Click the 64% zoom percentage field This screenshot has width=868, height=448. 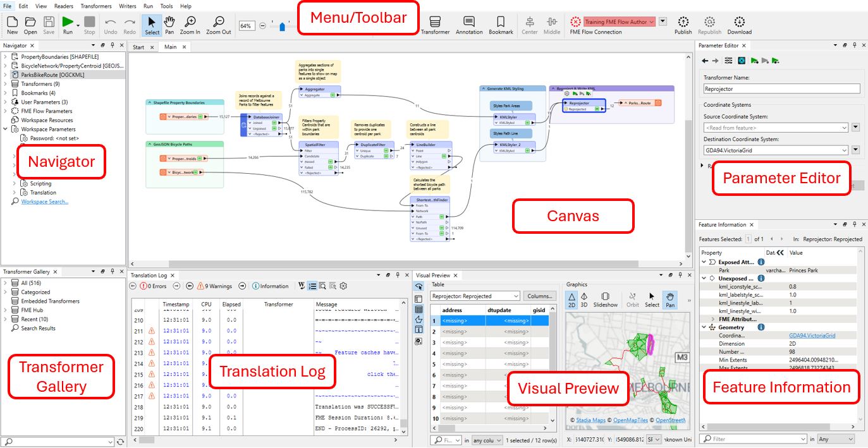point(247,26)
